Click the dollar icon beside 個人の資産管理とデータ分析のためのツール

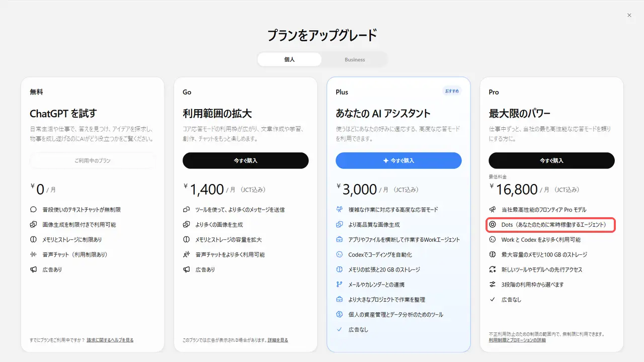(340, 315)
